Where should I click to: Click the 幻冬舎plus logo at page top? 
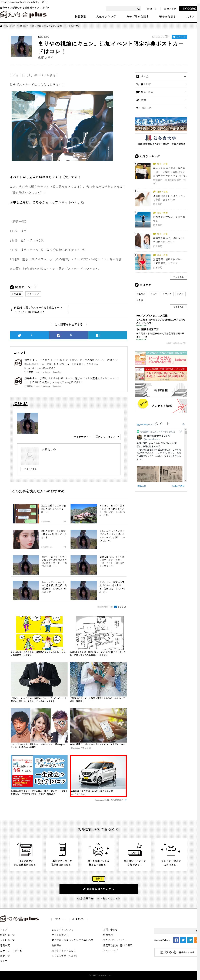pyautogui.click(x=23, y=15)
